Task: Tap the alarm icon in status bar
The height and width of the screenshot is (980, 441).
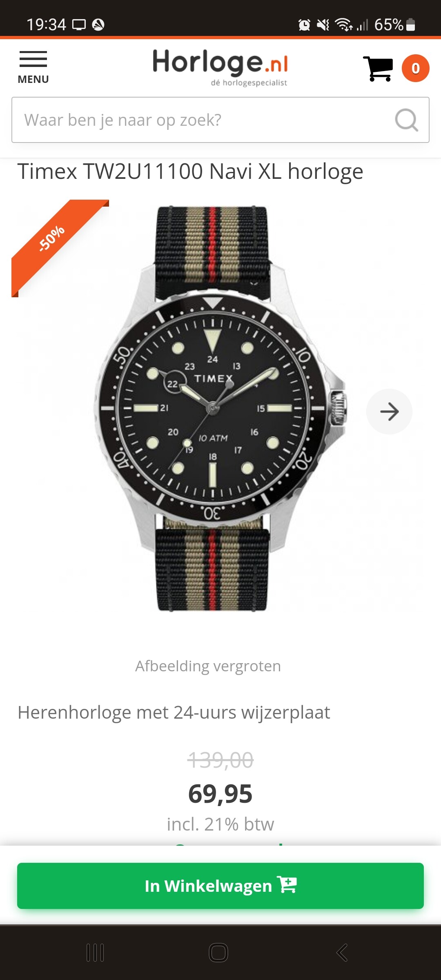Action: click(304, 25)
